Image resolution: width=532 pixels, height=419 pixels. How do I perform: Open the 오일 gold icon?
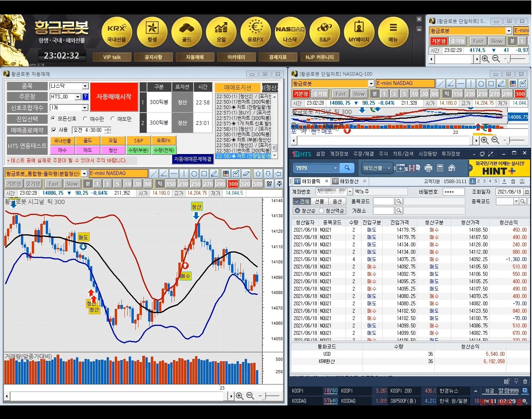[221, 32]
